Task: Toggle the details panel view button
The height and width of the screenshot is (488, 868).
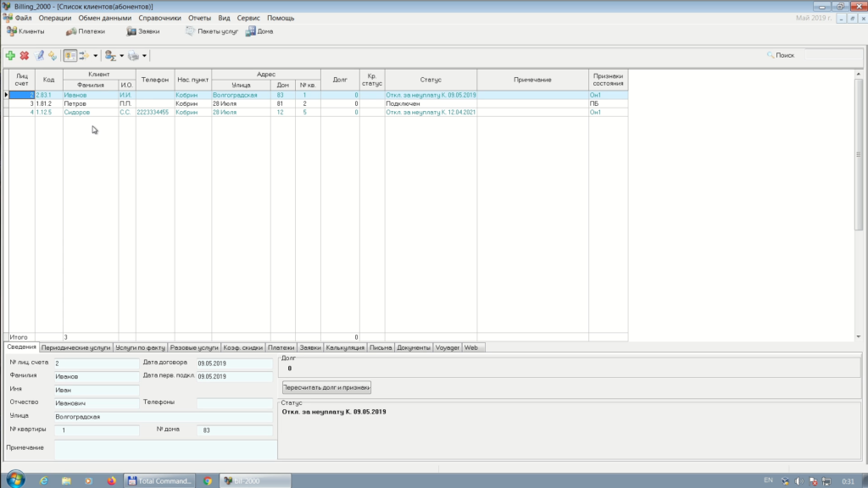Action: pos(70,55)
